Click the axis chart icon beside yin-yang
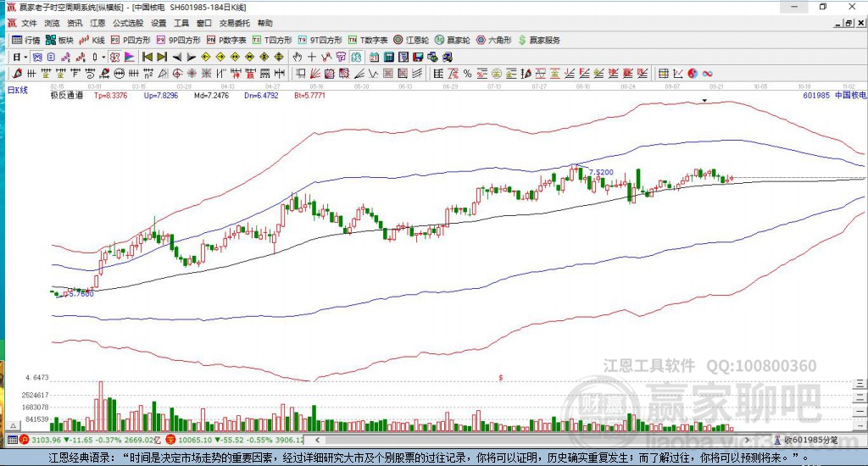Image resolution: width=868 pixels, height=466 pixels. click(x=678, y=73)
